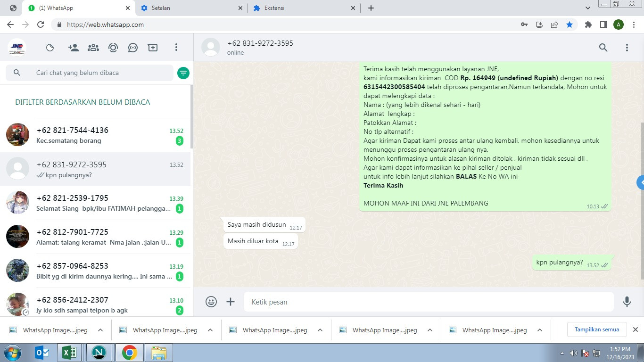Open the Windows Start menu
Viewport: 644px width, 362px height.
click(x=12, y=353)
